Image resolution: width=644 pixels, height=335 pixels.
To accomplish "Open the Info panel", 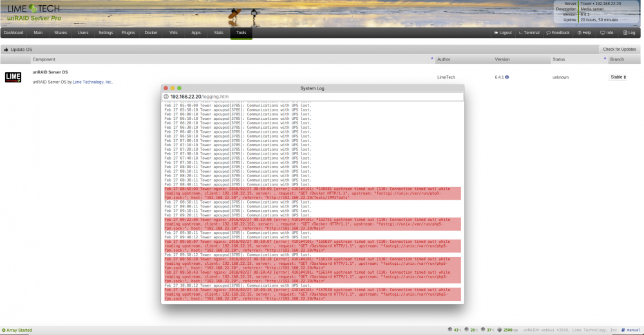I will [607, 33].
